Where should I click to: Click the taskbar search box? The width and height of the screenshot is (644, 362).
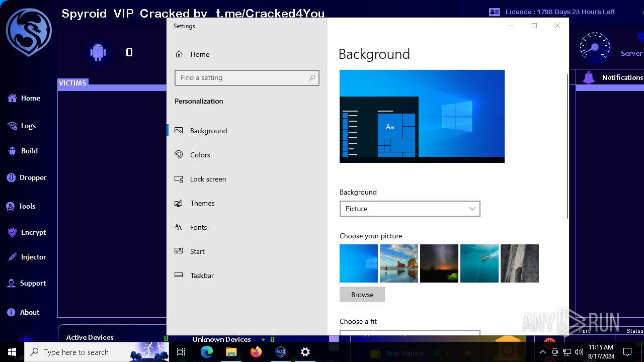click(97, 352)
